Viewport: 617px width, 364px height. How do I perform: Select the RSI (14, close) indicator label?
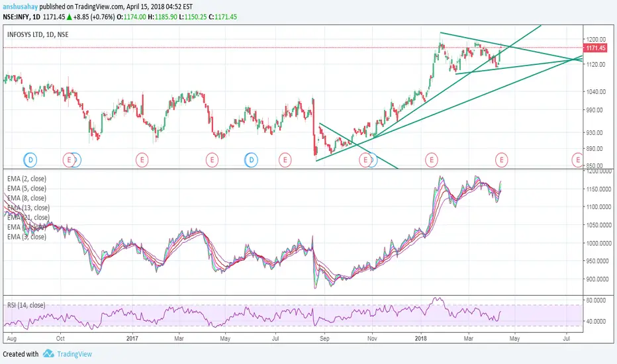pyautogui.click(x=26, y=305)
